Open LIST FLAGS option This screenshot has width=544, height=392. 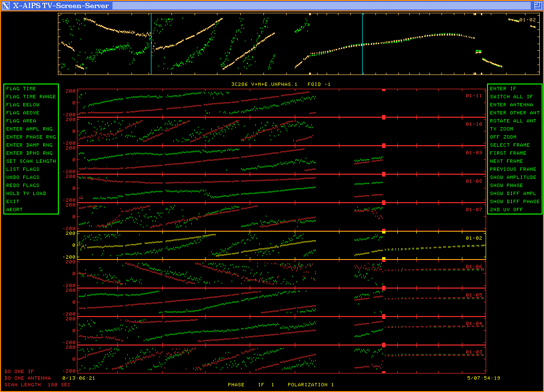(23, 169)
